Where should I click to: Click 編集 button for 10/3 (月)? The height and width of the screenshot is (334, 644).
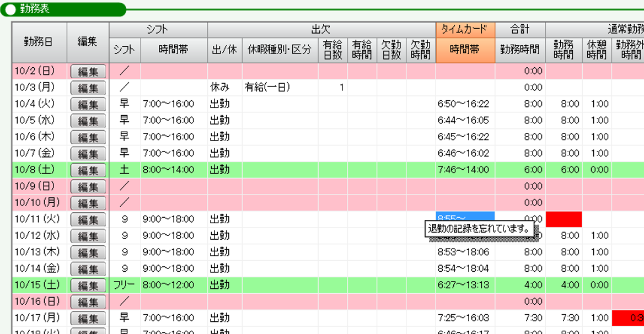click(88, 88)
